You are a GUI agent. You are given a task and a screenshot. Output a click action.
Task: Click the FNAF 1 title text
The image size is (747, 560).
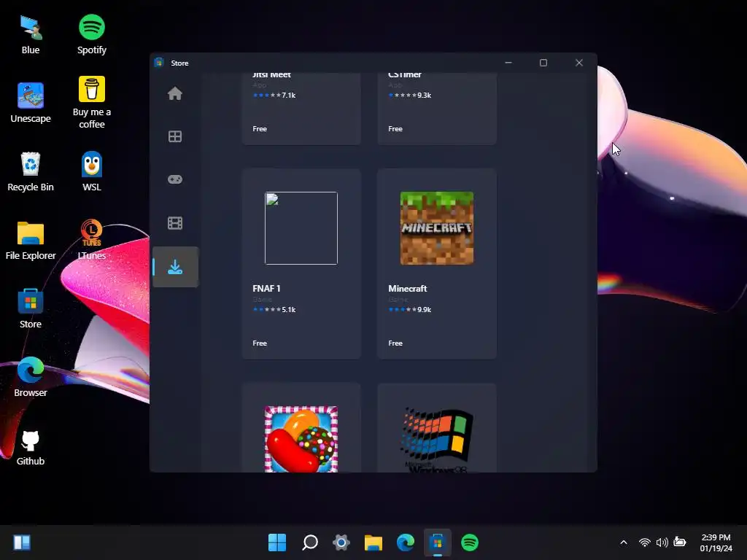(x=266, y=289)
